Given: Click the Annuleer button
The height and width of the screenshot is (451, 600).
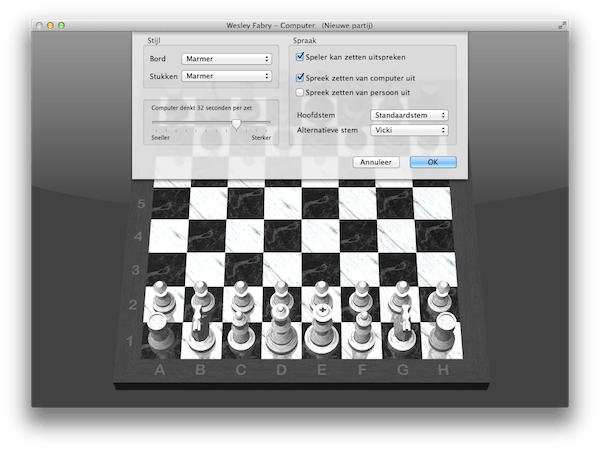Looking at the screenshot, I should pos(376,162).
